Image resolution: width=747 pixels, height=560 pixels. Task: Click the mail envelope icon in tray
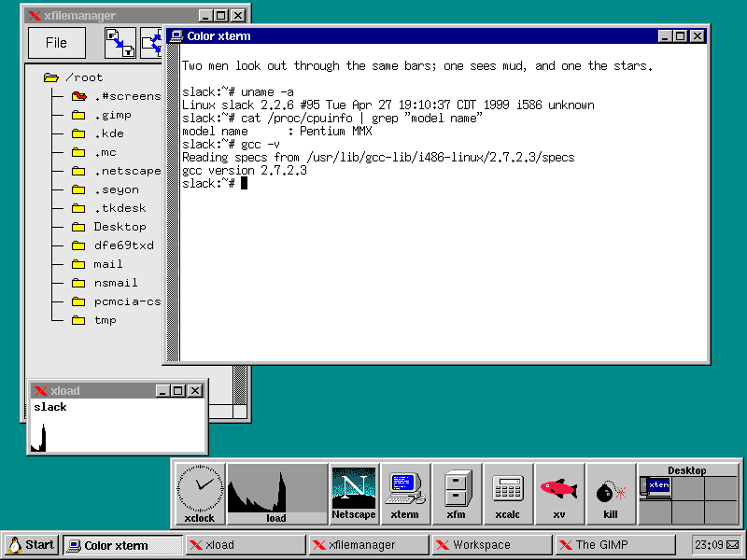(732, 544)
